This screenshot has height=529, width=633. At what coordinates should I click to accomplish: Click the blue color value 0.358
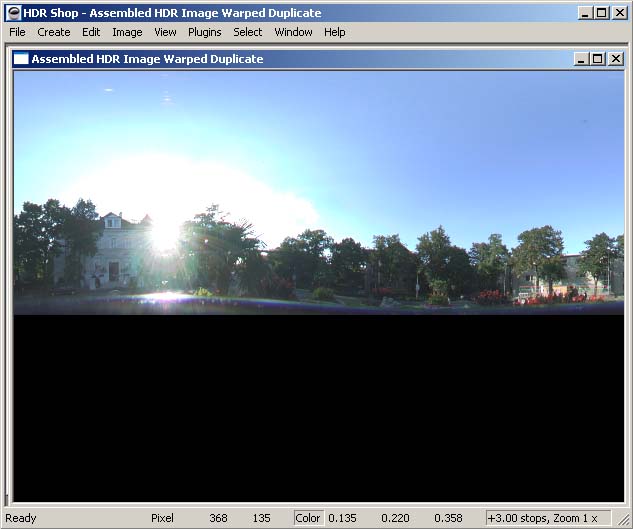pyautogui.click(x=449, y=518)
